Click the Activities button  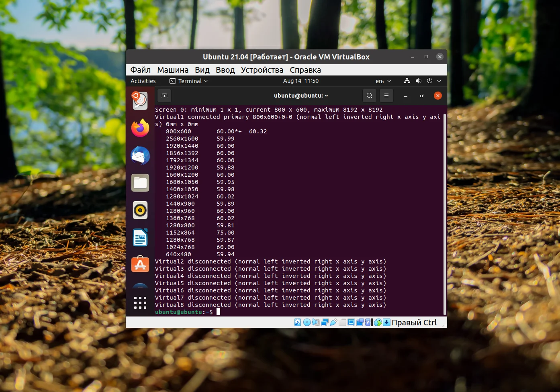coord(143,81)
